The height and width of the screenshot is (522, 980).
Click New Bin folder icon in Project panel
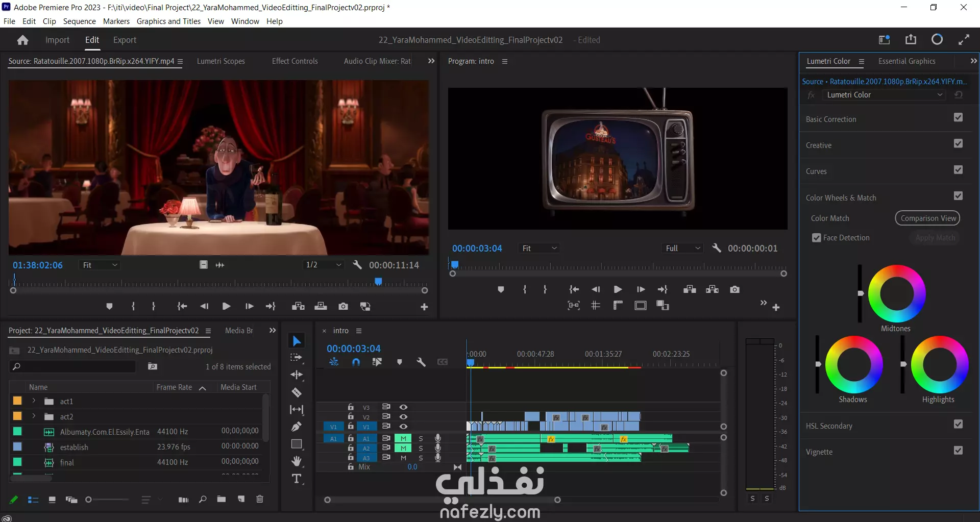click(x=221, y=499)
